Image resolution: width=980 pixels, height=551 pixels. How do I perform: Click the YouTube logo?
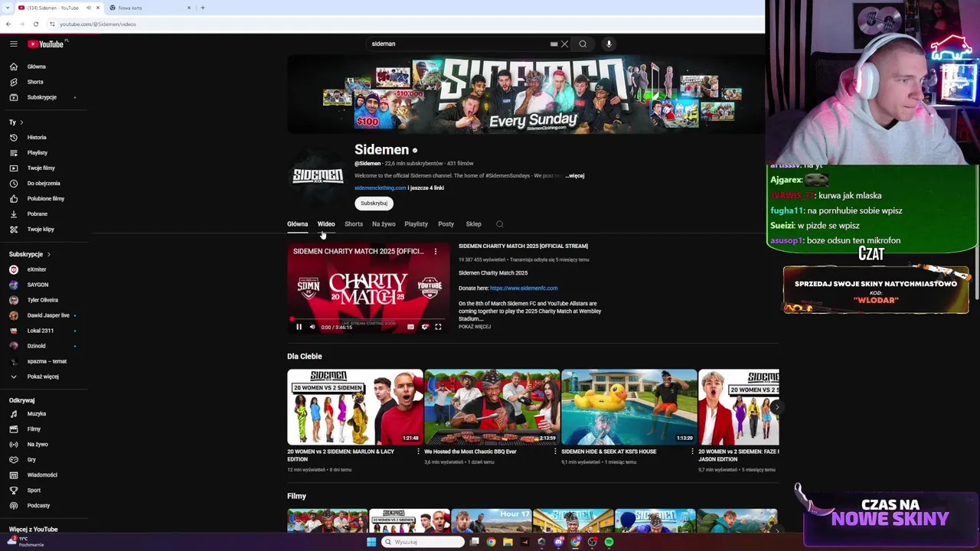coord(46,44)
